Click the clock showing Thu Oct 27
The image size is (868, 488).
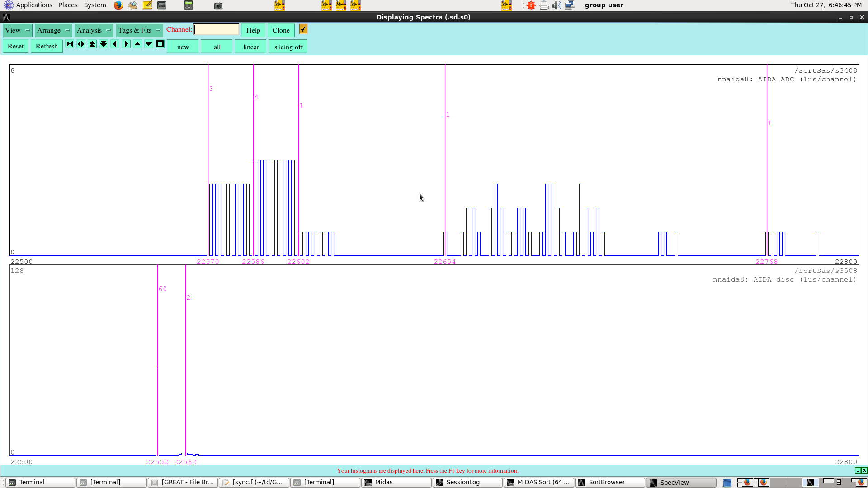click(826, 5)
